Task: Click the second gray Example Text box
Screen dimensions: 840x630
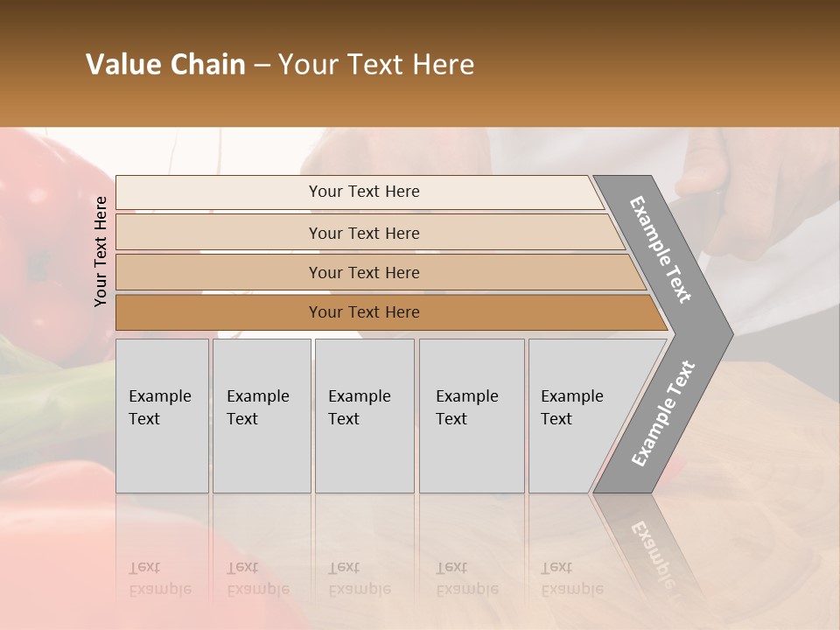Action: click(x=262, y=416)
